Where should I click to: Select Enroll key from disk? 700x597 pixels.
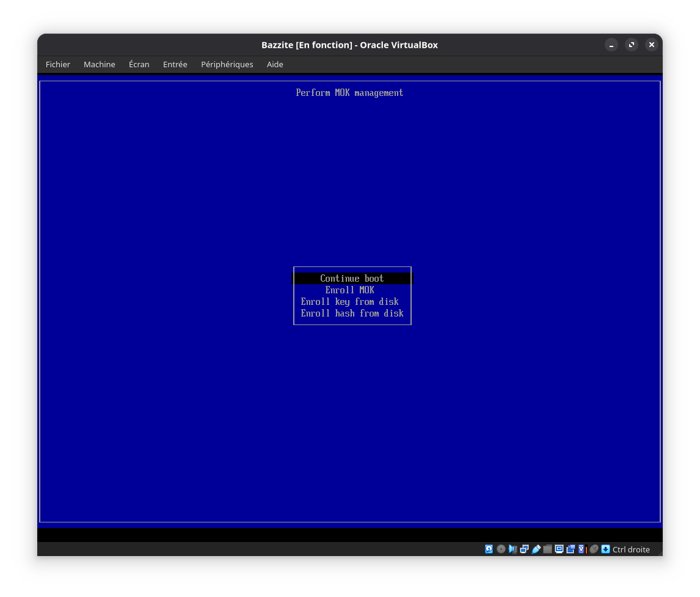pos(349,302)
